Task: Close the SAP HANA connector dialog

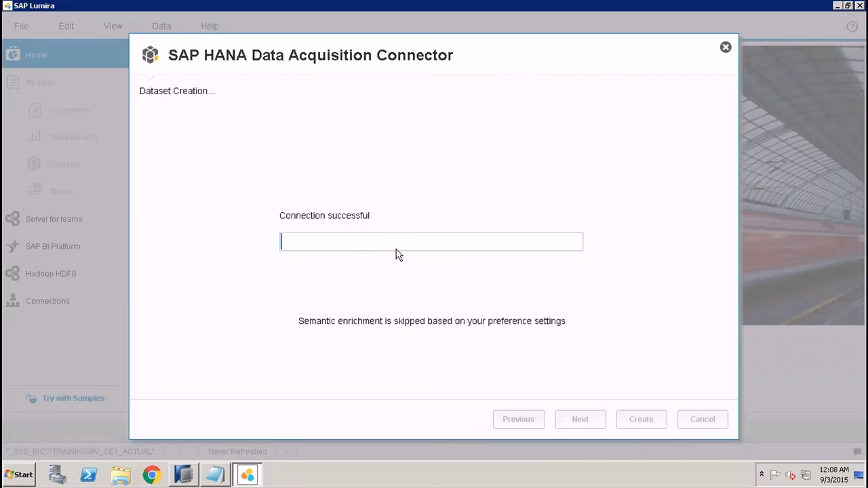Action: coord(726,47)
